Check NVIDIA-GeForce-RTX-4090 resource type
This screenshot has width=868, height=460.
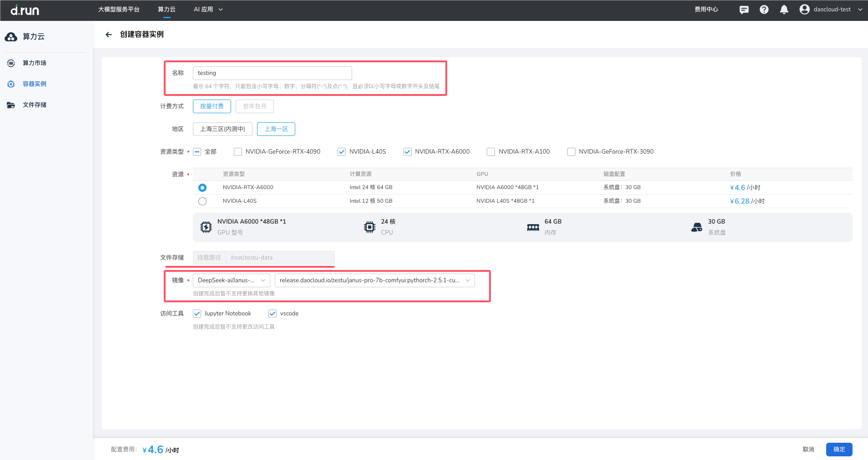tap(238, 152)
